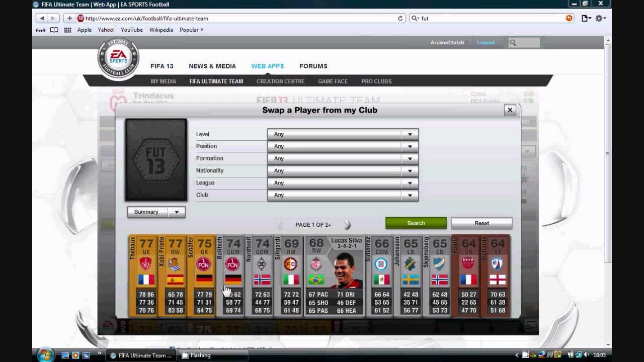
Task: Select the Lucas Silva 68 RW card
Action: (x=334, y=276)
